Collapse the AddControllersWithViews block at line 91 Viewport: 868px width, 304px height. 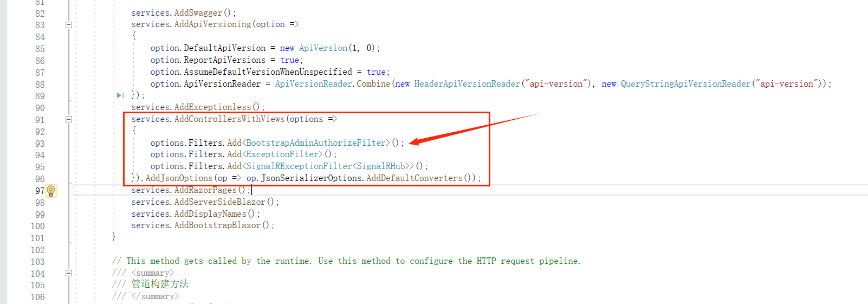pos(69,119)
